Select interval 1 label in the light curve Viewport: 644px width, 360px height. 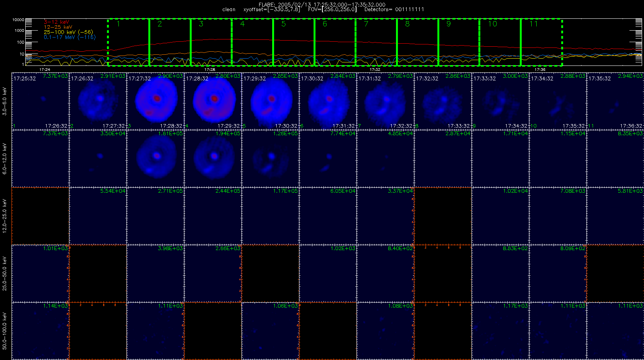click(x=118, y=24)
